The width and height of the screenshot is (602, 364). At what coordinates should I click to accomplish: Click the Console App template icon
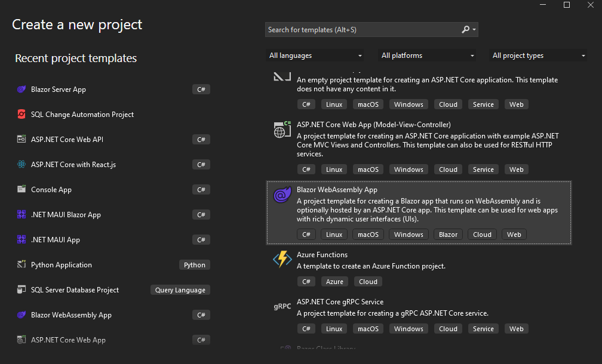21,190
